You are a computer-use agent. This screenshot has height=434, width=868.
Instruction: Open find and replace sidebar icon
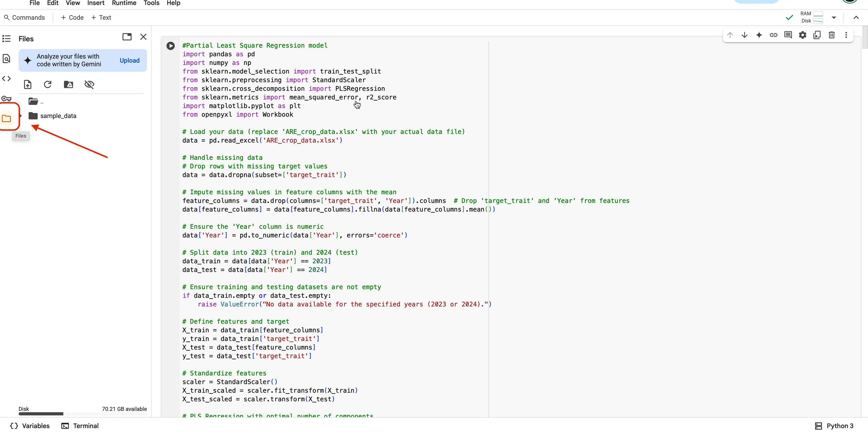coord(6,59)
